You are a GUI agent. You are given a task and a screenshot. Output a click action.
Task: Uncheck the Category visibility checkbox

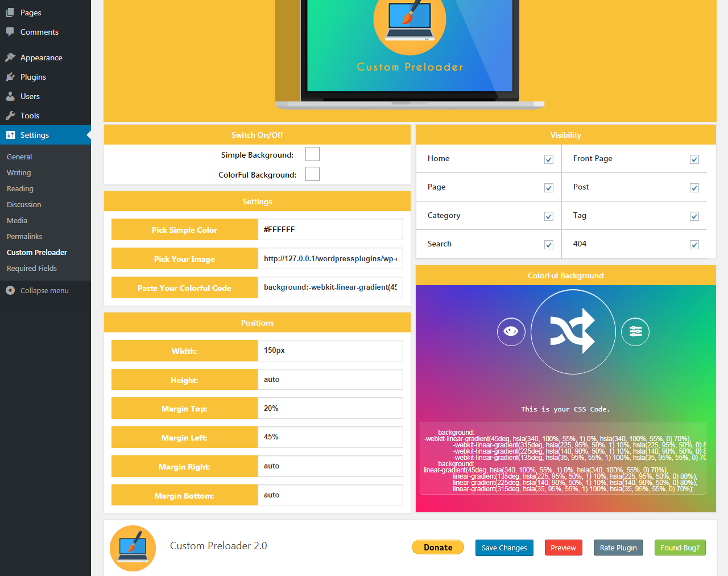pos(549,216)
